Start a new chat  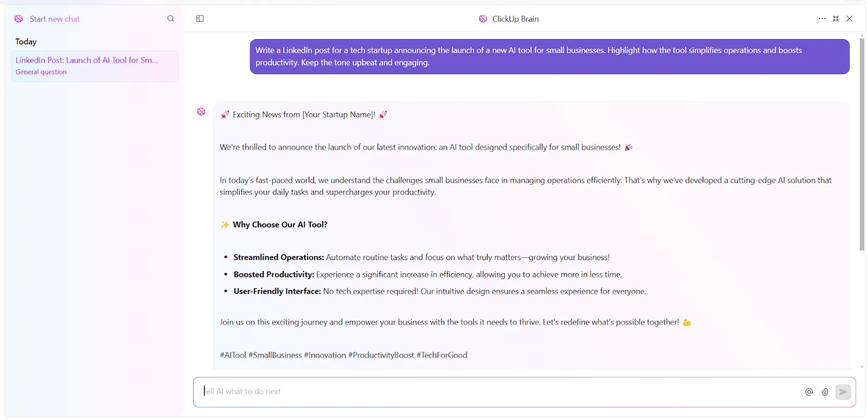[x=54, y=18]
